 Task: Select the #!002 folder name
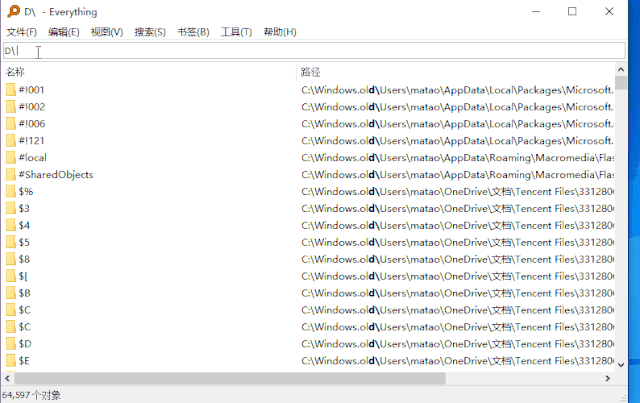point(32,107)
